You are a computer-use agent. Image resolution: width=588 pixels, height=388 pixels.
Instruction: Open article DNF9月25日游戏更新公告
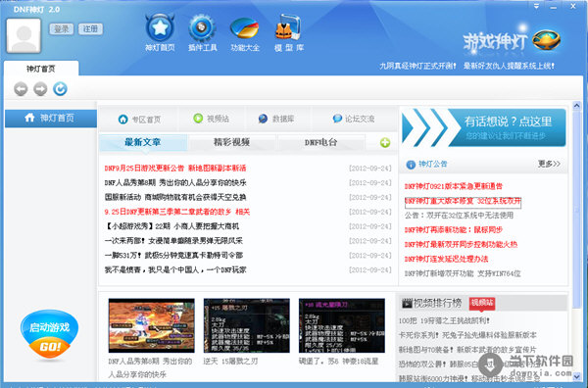coord(175,168)
